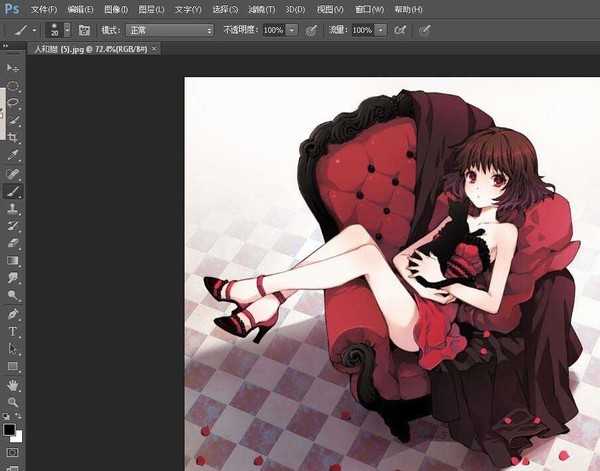Image resolution: width=600 pixels, height=471 pixels.
Task: Activate the Horizontal Type tool
Action: pyautogui.click(x=13, y=331)
